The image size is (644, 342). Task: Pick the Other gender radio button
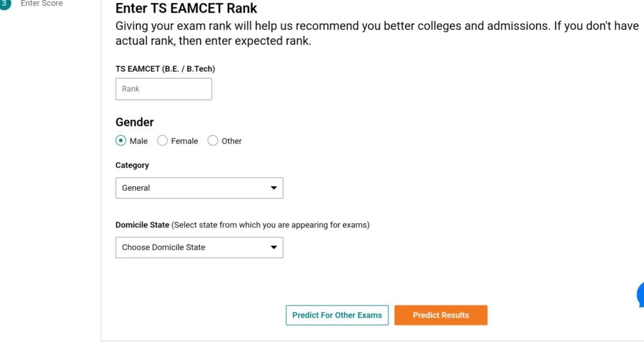click(213, 141)
